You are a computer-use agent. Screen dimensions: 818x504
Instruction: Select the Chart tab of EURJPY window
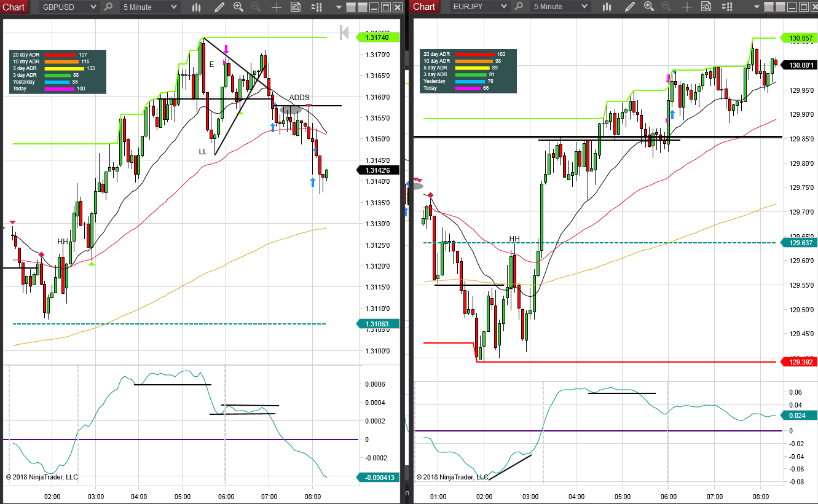point(424,7)
